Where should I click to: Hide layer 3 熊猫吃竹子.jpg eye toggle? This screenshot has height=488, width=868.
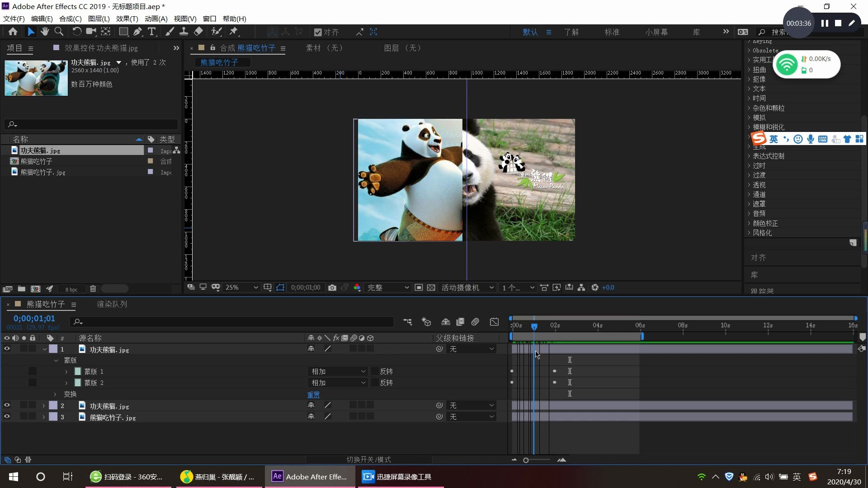click(x=7, y=417)
